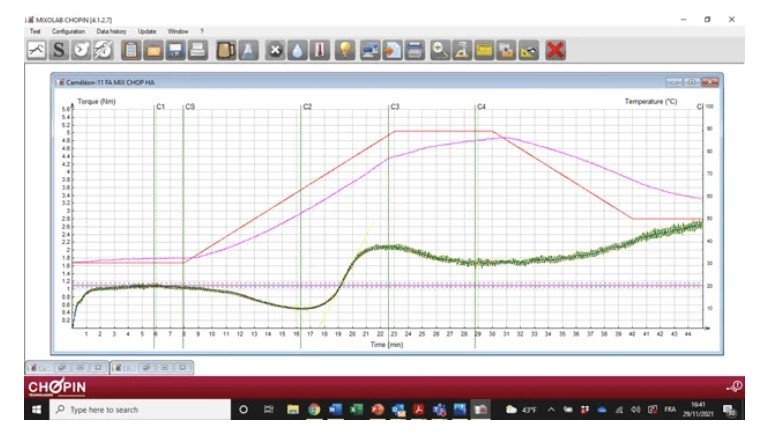760x442 pixels.
Task: Click the Windows taskbar search box
Action: [140, 409]
